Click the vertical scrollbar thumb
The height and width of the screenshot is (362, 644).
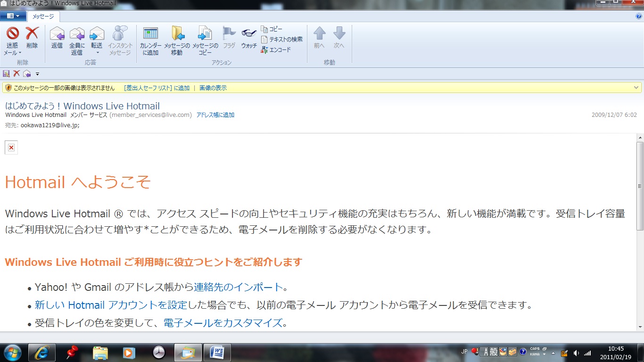point(640,186)
